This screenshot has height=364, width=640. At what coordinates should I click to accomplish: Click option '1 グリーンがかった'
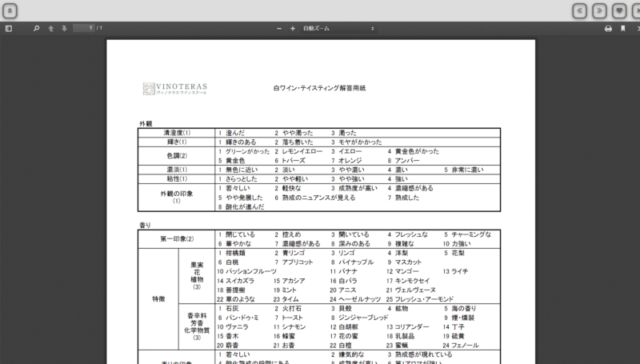pos(244,151)
